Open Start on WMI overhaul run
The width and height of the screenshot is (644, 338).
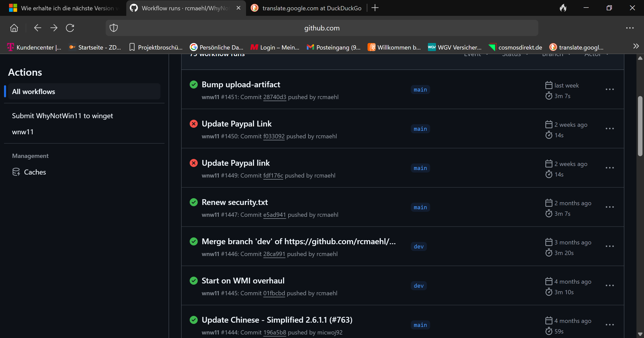[243, 281]
